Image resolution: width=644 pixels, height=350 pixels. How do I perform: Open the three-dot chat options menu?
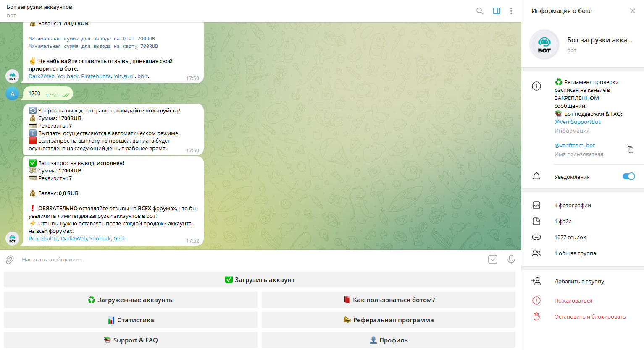pyautogui.click(x=511, y=11)
